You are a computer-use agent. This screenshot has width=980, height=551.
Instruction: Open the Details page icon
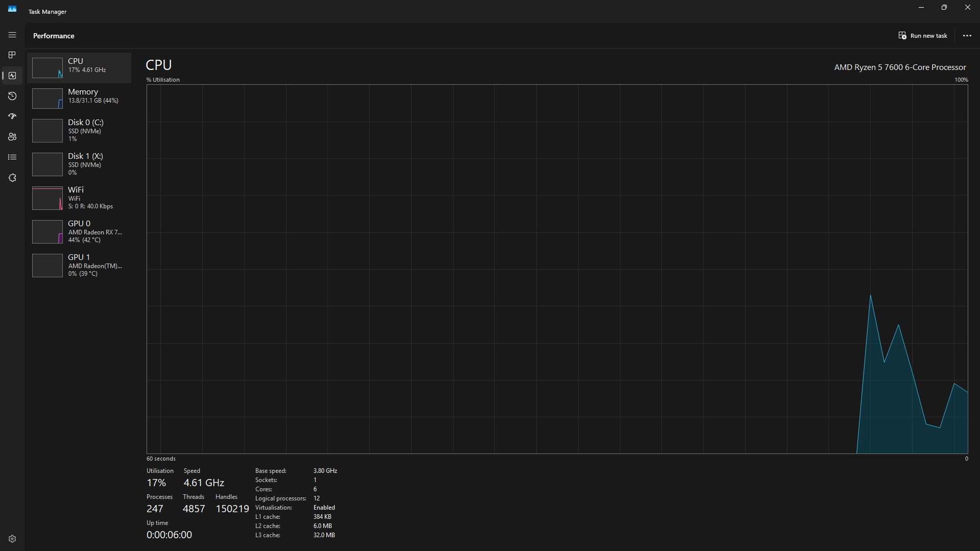(x=12, y=157)
